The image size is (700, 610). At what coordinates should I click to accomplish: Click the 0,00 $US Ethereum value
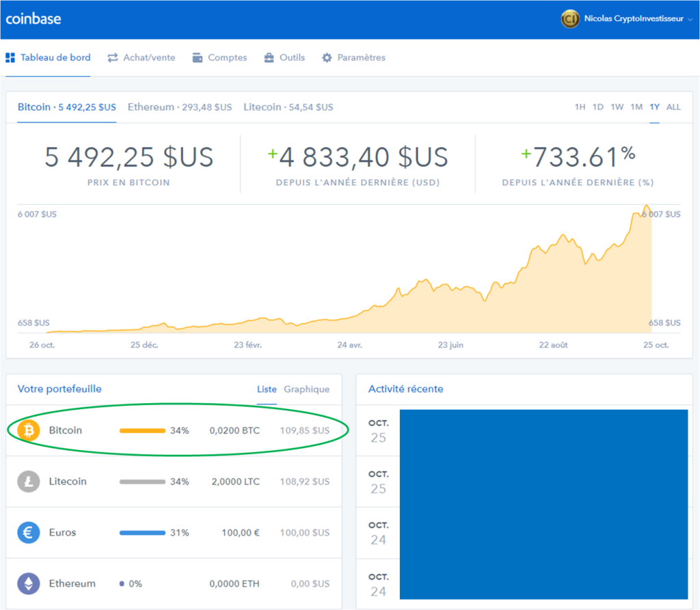point(310,583)
